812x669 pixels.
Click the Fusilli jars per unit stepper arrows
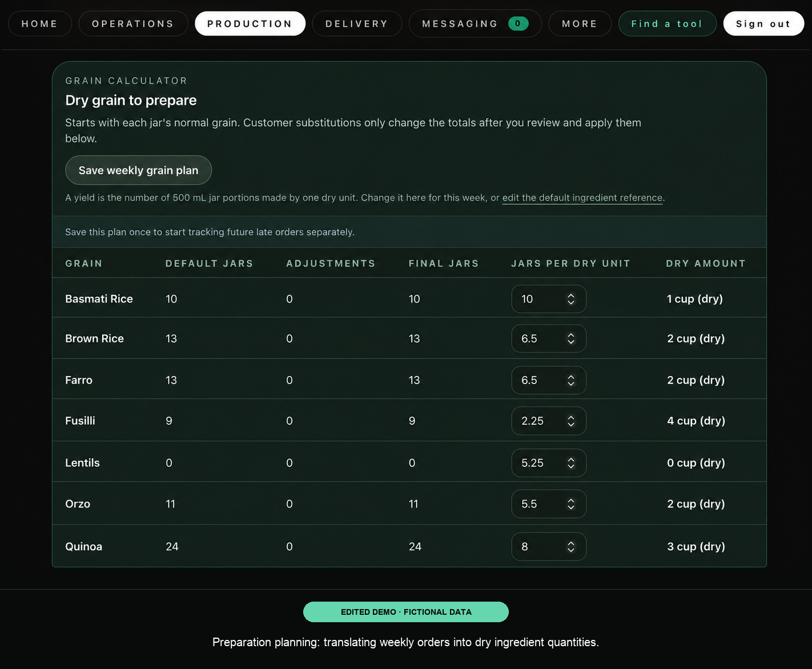coord(571,421)
